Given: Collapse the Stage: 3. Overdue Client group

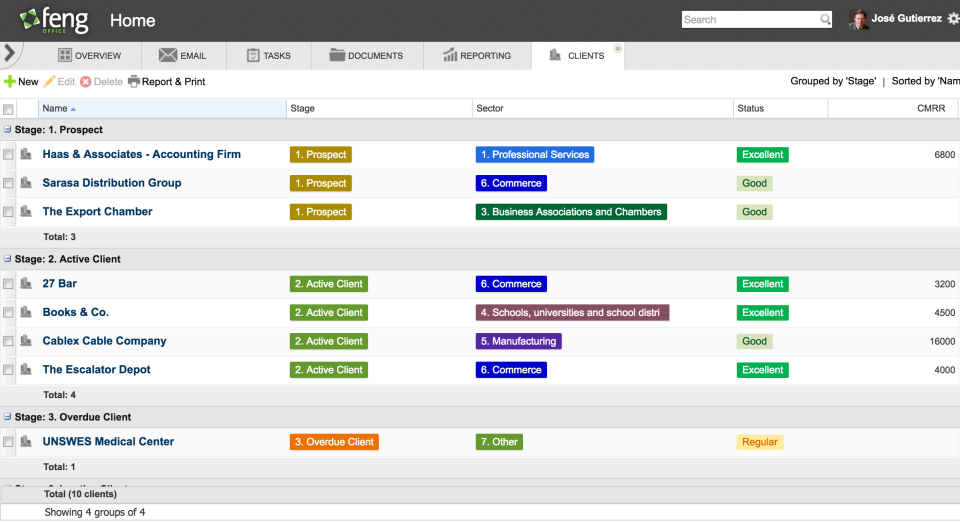Looking at the screenshot, I should coord(7,417).
